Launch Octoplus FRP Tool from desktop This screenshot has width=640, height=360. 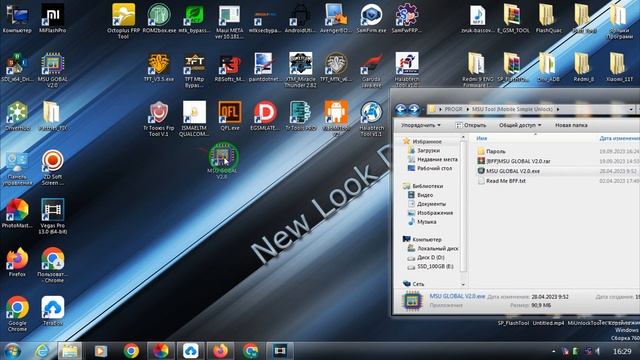click(x=123, y=20)
